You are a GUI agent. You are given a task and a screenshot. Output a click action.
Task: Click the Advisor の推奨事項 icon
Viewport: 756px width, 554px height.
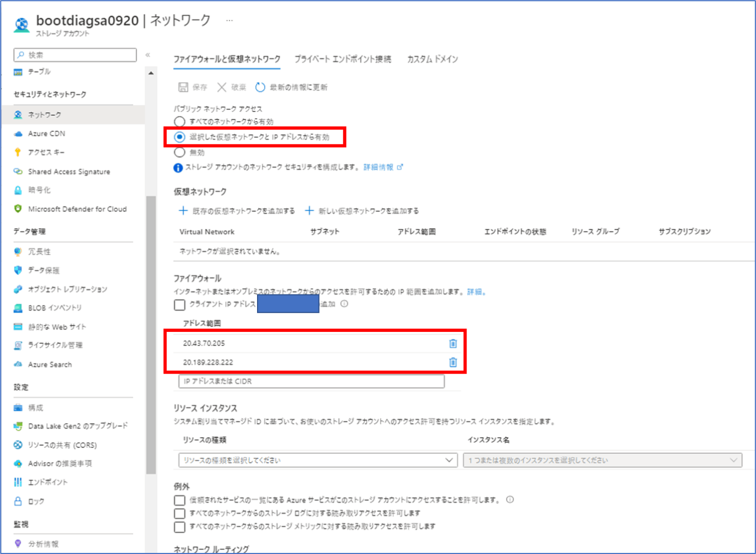[18, 464]
